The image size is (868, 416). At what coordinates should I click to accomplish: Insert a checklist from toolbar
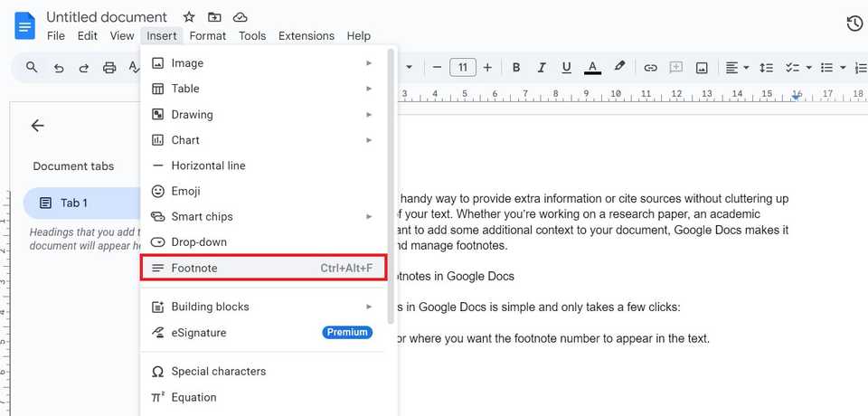click(x=793, y=68)
